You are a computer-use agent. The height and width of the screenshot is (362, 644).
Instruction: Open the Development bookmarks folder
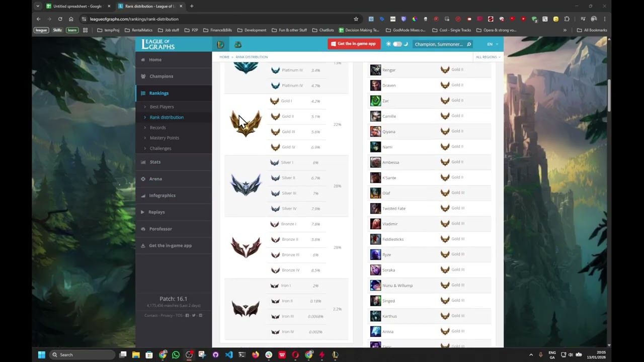tap(252, 30)
